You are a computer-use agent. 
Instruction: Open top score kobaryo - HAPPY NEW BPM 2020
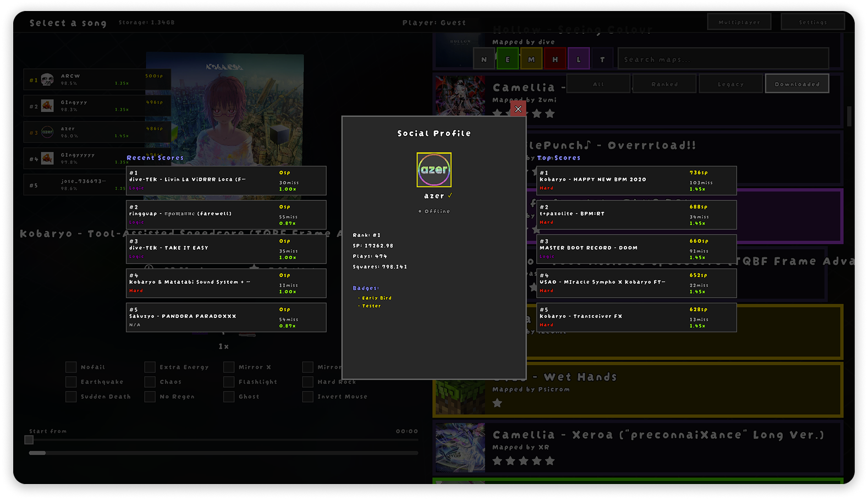(x=636, y=180)
